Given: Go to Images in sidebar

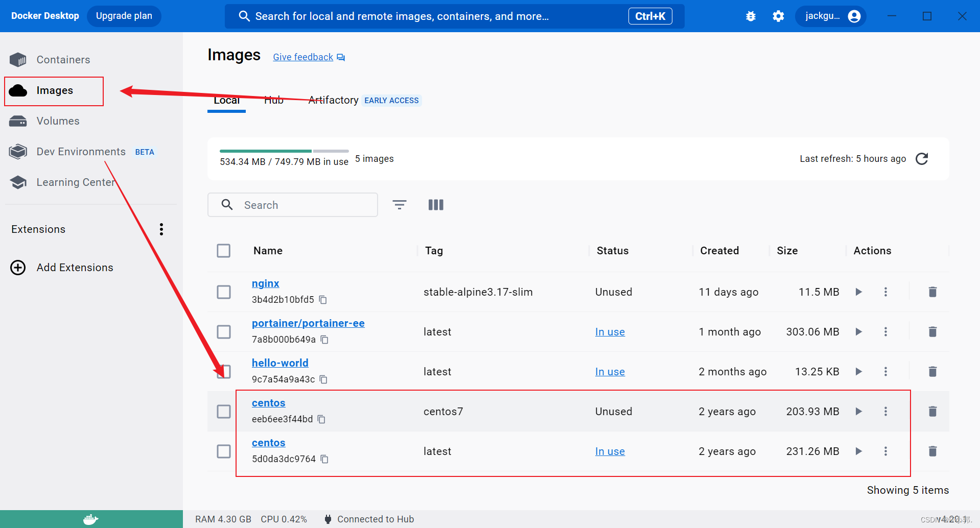Looking at the screenshot, I should point(54,91).
